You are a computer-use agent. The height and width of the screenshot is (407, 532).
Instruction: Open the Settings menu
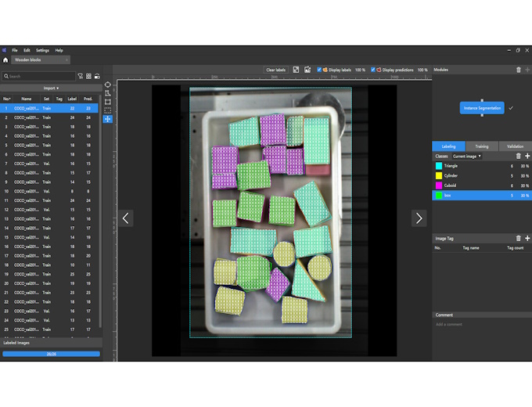click(x=42, y=50)
